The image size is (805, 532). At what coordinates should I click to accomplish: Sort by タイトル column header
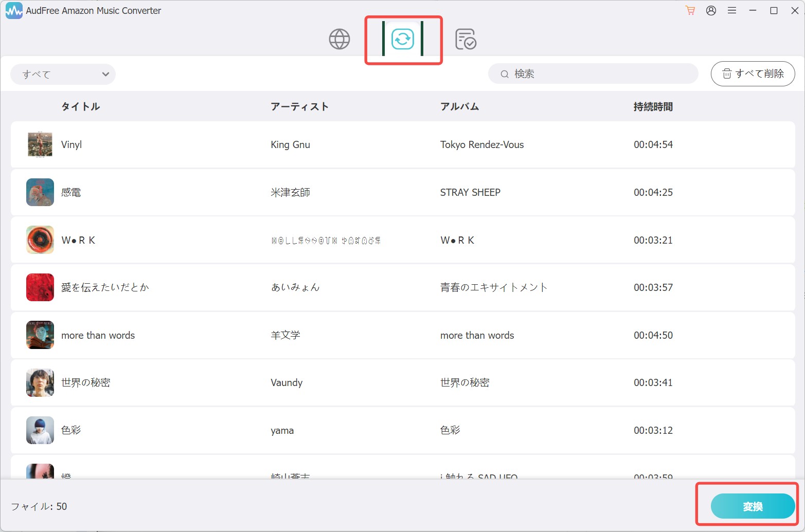(81, 106)
